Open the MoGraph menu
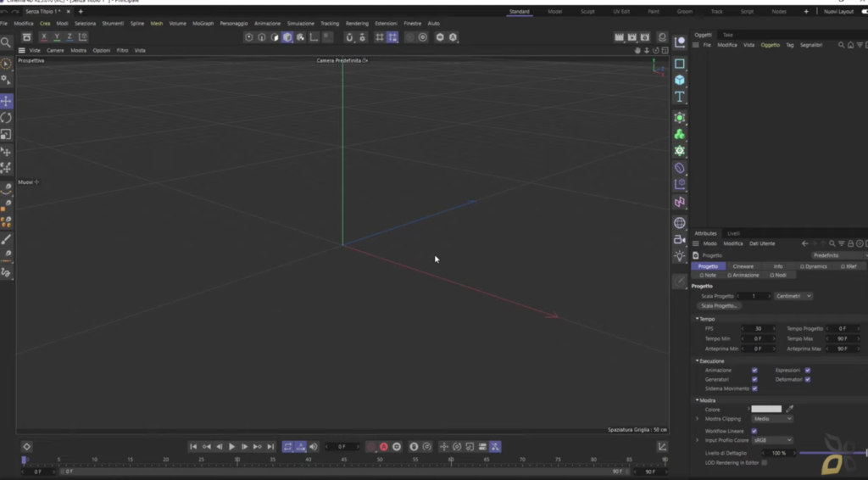Image resolution: width=868 pixels, height=480 pixels. [x=203, y=23]
